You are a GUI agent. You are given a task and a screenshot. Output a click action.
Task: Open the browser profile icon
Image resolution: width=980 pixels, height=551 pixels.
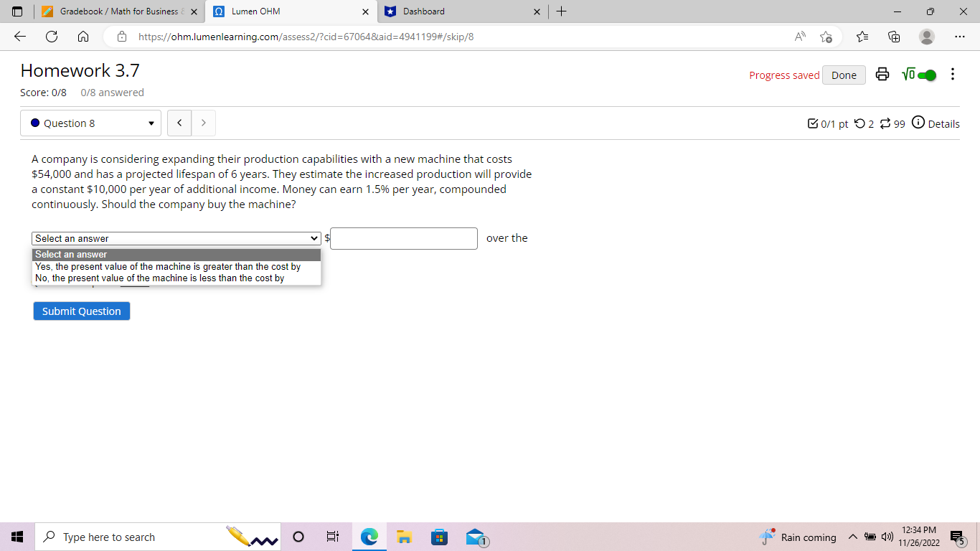tap(927, 37)
